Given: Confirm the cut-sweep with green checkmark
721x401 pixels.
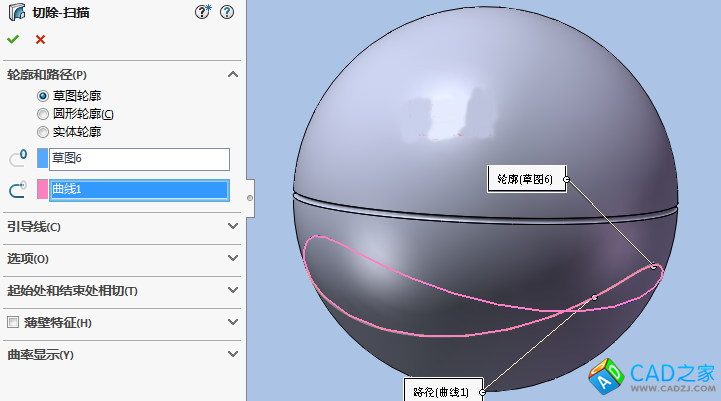Looking at the screenshot, I should click(13, 40).
